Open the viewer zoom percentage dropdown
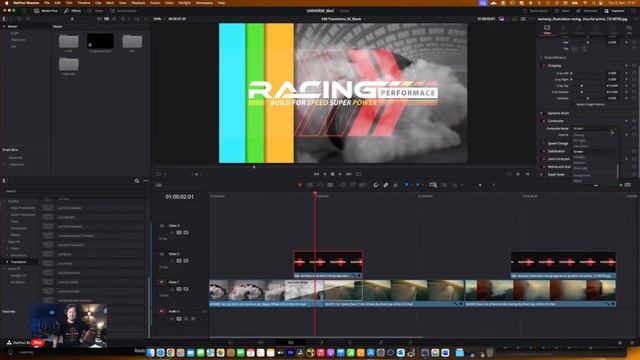This screenshot has width=640, height=360. pyautogui.click(x=158, y=19)
